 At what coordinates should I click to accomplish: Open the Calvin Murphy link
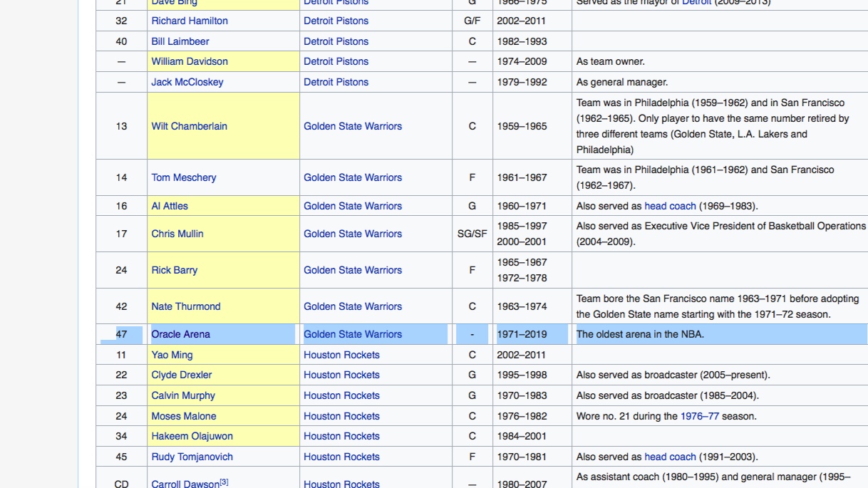(x=183, y=395)
